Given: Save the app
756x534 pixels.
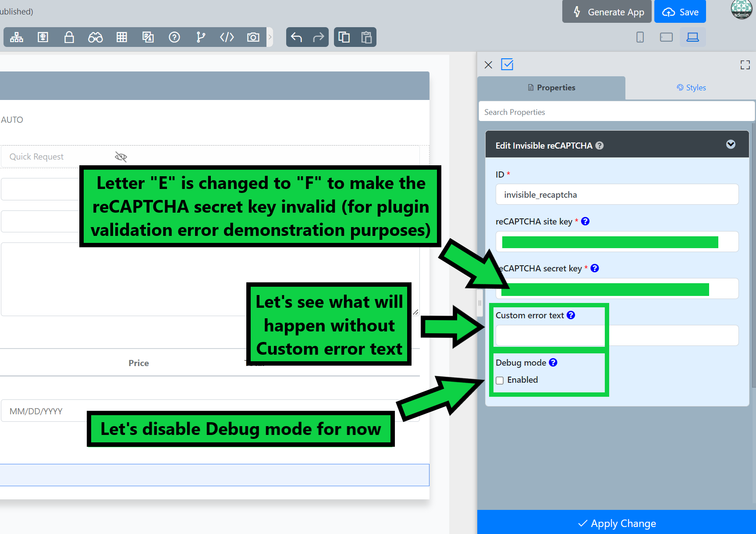Looking at the screenshot, I should tap(680, 12).
